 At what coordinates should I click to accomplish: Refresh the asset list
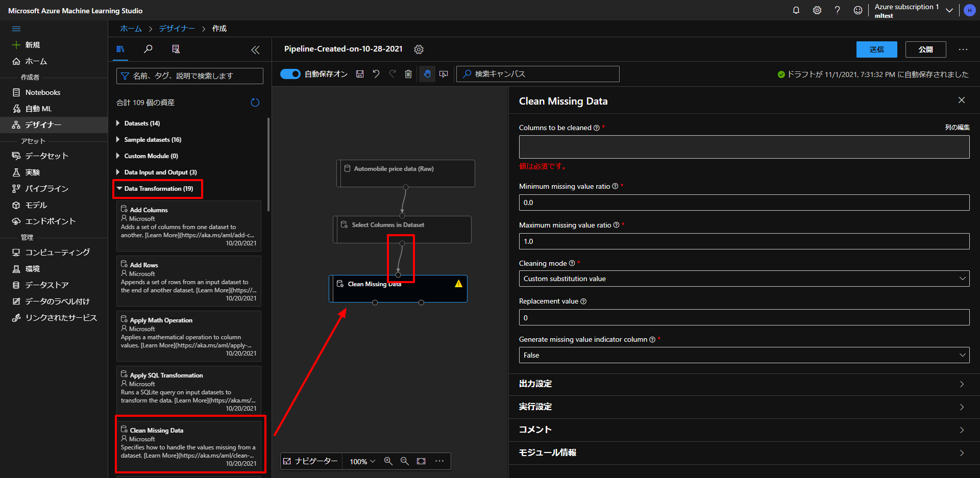coord(255,103)
